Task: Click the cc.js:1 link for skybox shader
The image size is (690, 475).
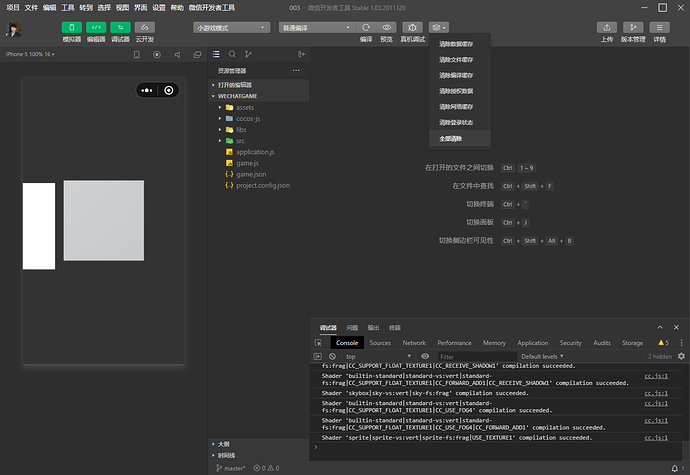Action: click(656, 393)
